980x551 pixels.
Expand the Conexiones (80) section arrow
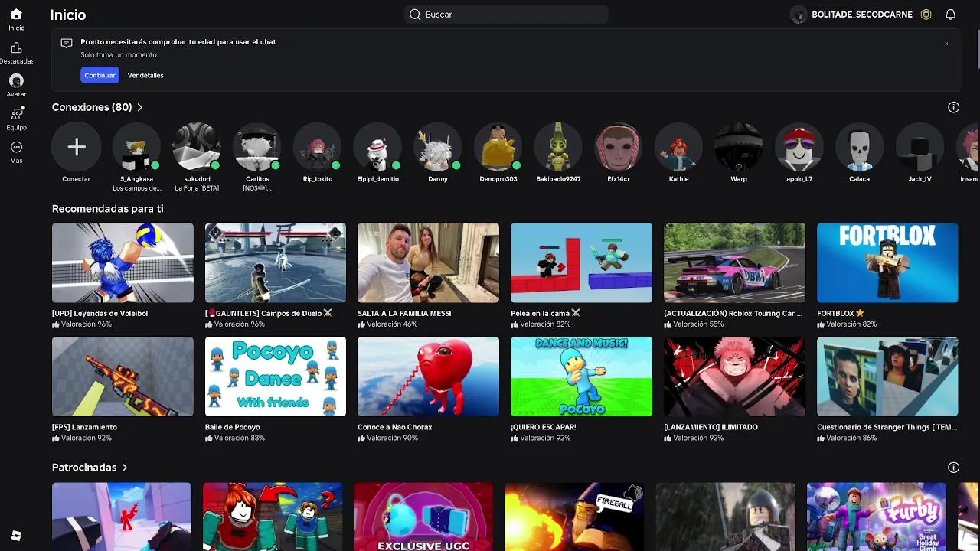pos(140,107)
